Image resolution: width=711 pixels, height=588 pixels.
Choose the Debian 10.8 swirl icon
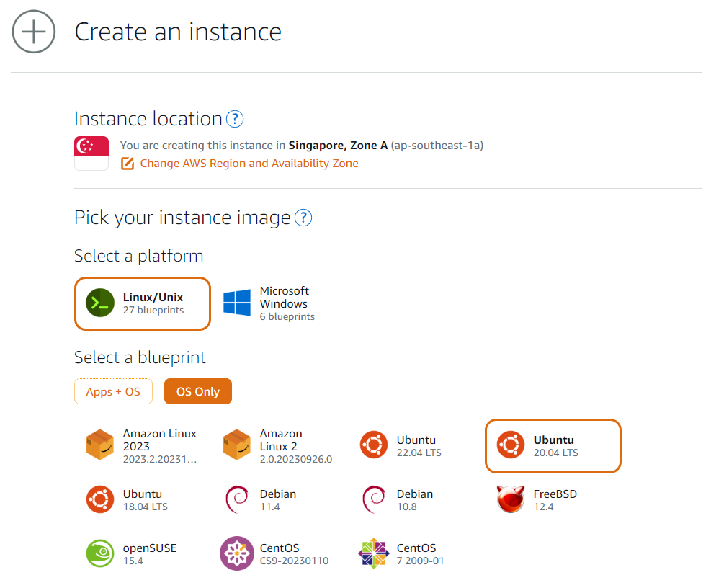374,499
